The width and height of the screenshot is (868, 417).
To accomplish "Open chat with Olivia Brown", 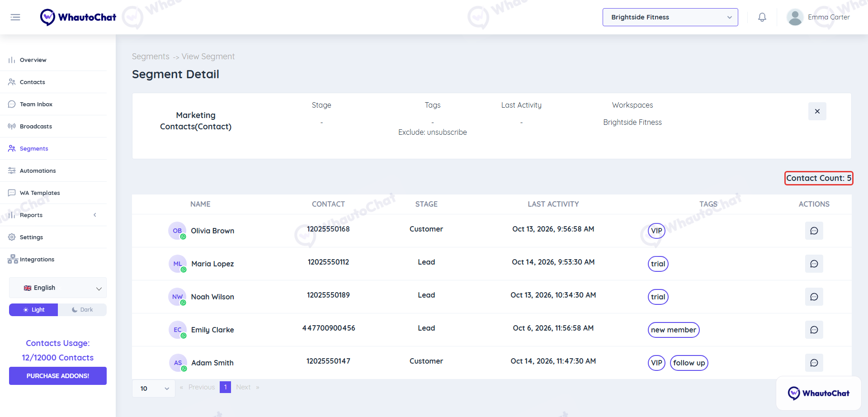I will coord(814,231).
